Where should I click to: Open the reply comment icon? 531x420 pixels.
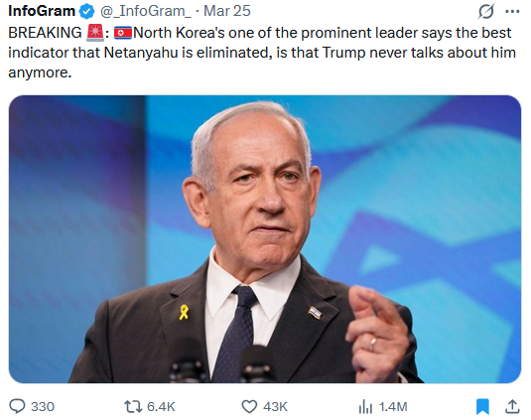(17, 406)
